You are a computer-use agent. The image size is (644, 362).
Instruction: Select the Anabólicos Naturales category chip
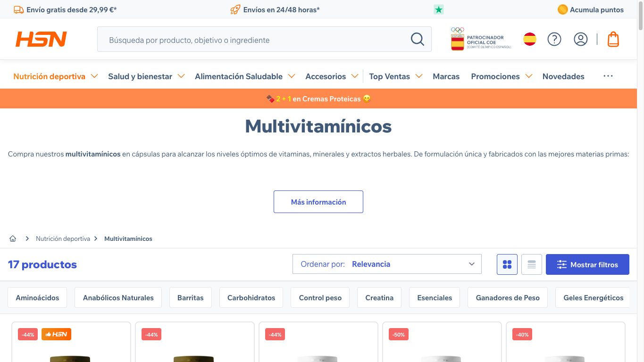[118, 297]
